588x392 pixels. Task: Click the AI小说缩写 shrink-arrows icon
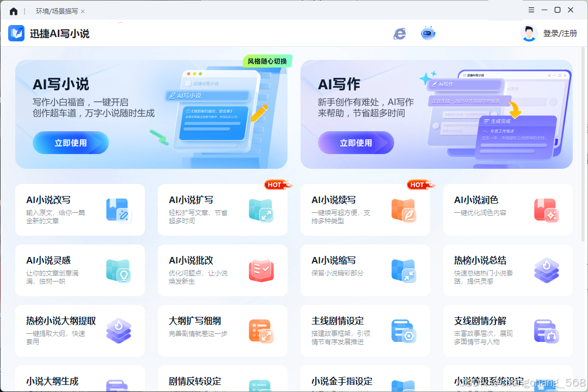click(x=404, y=271)
